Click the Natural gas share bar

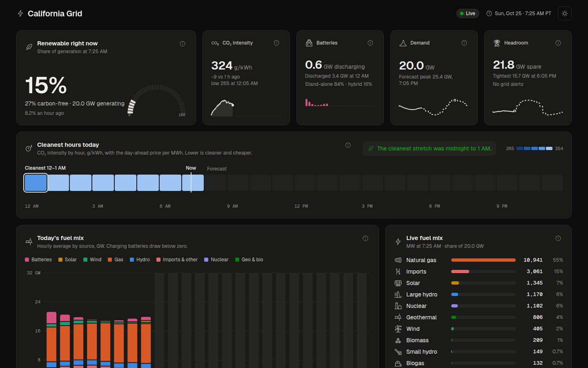[483, 260]
